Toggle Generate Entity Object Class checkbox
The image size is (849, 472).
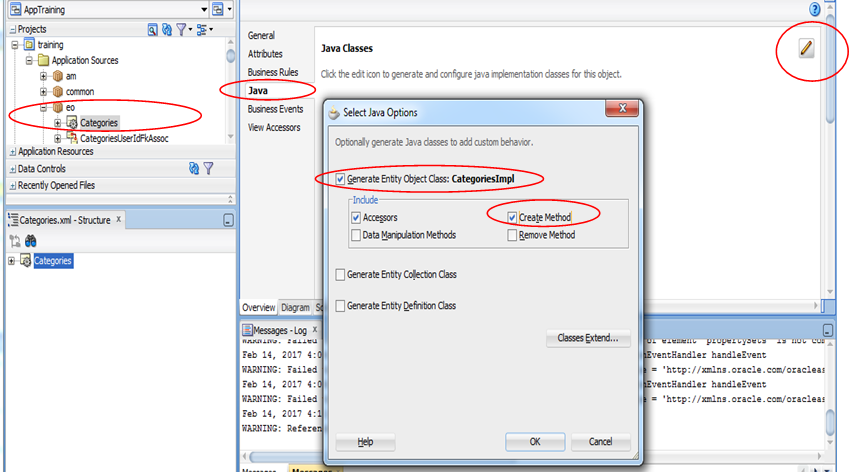[x=341, y=179]
